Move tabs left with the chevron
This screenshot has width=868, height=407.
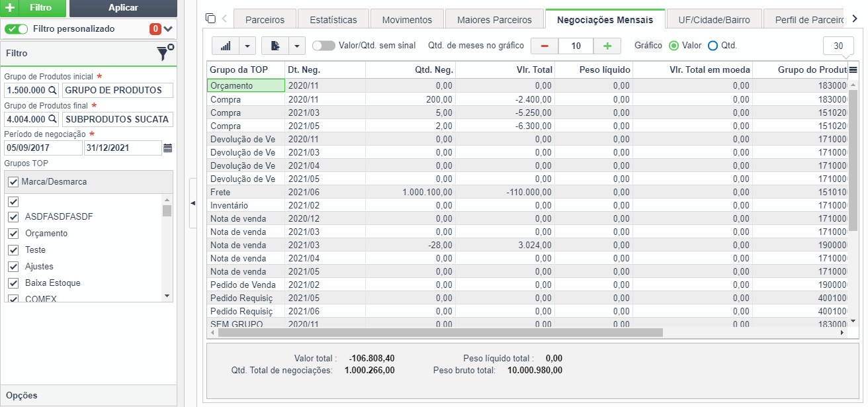click(x=224, y=19)
